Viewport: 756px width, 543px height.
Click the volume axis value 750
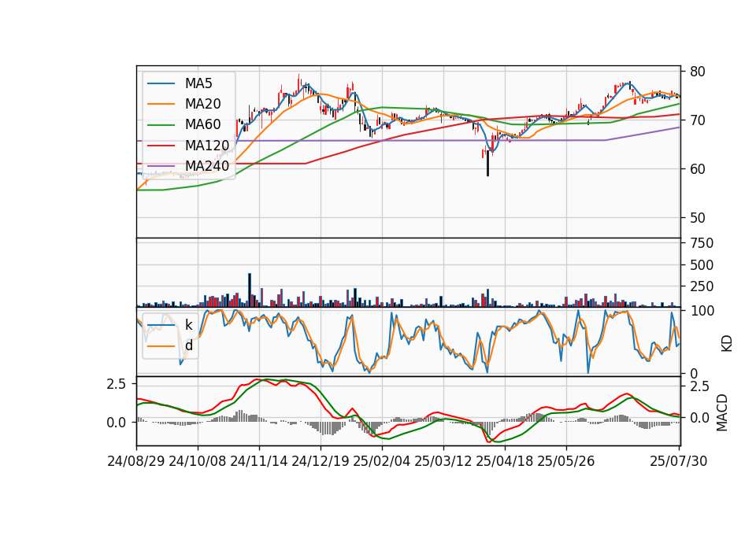[x=702, y=243]
